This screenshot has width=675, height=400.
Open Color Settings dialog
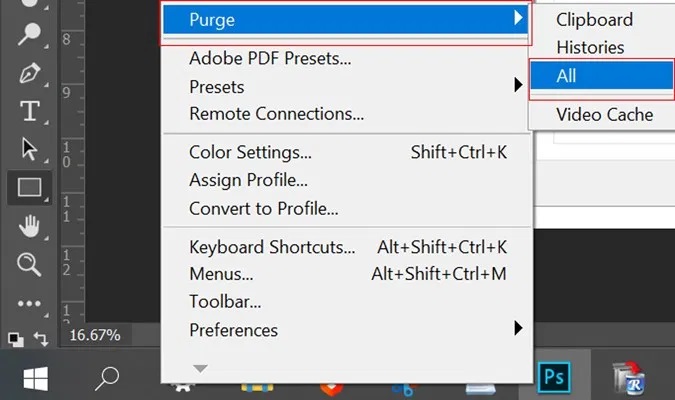(347, 152)
